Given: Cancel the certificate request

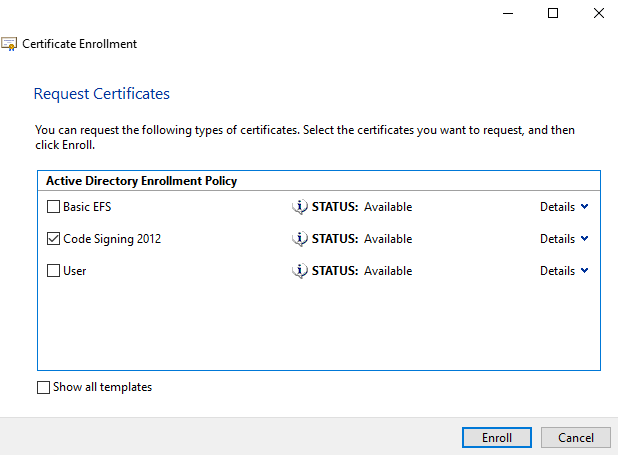Looking at the screenshot, I should pyautogui.click(x=575, y=438).
